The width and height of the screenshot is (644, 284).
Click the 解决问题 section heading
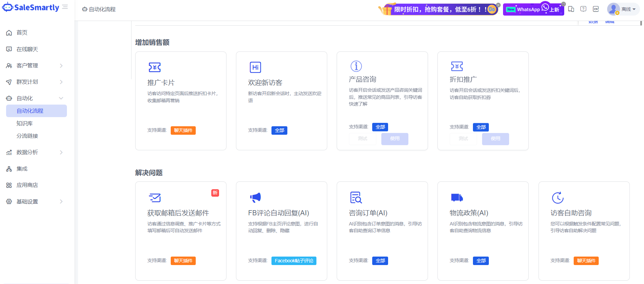149,173
